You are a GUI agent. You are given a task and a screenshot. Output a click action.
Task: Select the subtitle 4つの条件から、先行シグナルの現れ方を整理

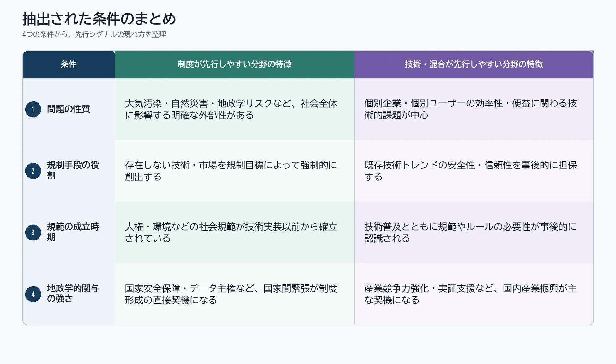(x=94, y=34)
